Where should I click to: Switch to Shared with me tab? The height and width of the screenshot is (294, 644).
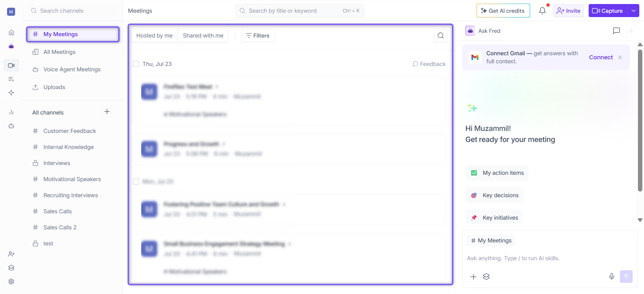203,35
